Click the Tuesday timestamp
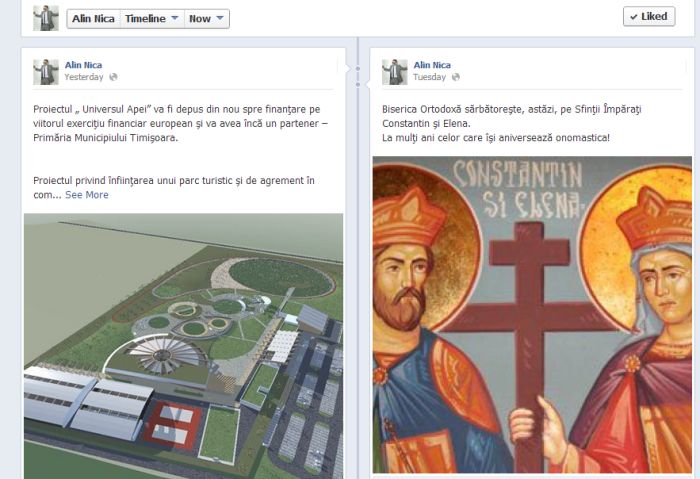700x479 pixels. coord(429,77)
